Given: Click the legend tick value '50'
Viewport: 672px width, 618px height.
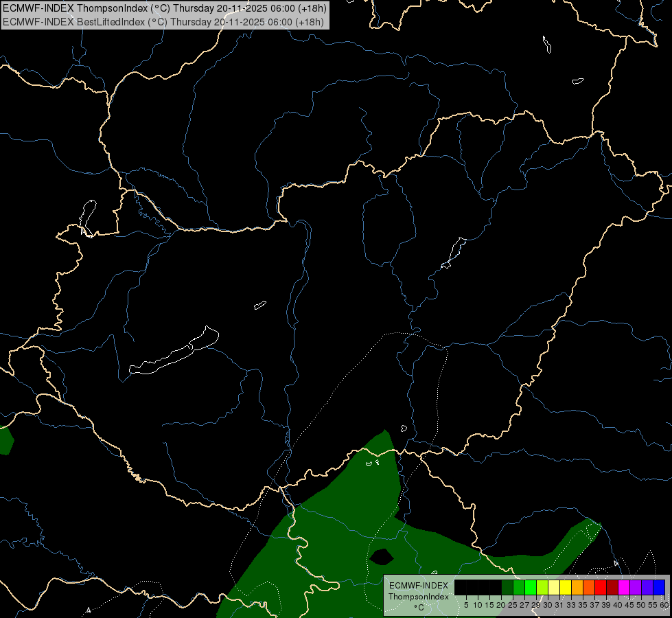Looking at the screenshot, I should coord(641,605).
